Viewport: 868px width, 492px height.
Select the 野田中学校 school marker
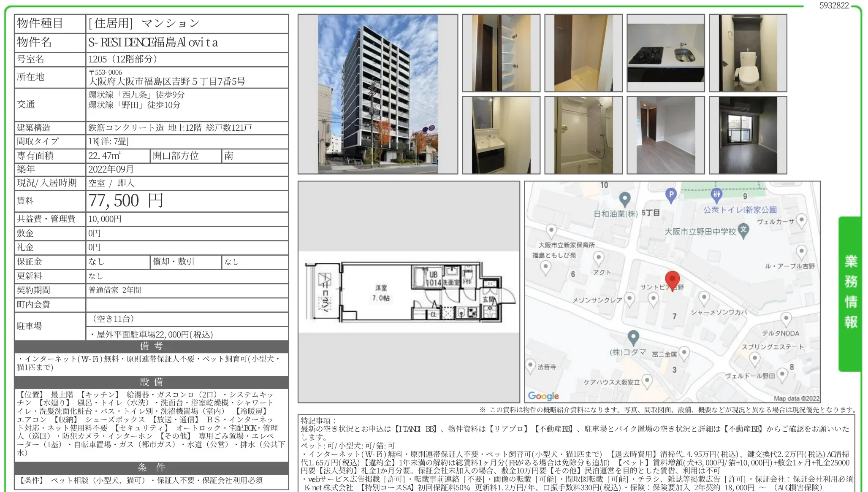coord(743,231)
